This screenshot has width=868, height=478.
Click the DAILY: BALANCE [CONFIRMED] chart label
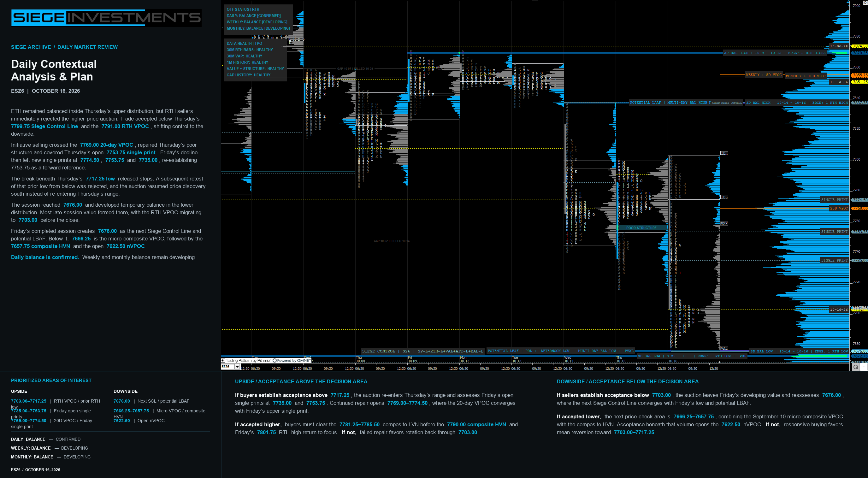254,16
